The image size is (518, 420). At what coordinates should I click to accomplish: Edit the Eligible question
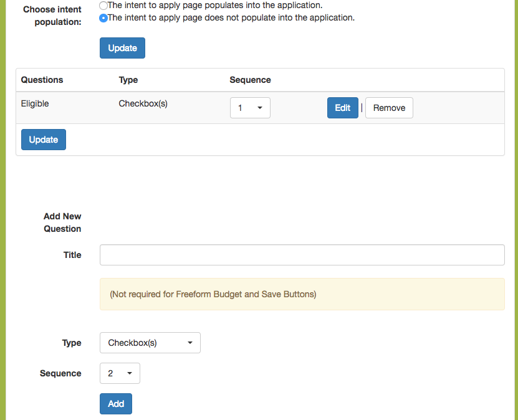pos(343,108)
